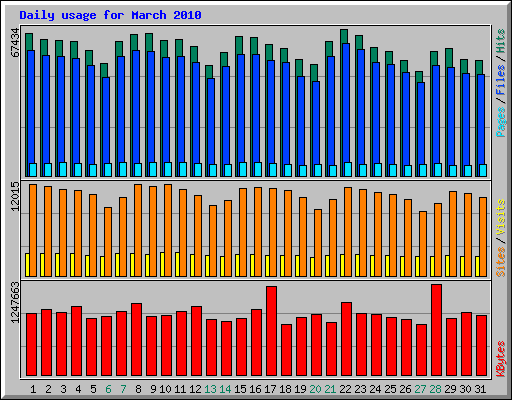Image resolution: width=512 pixels, height=400 pixels.
Task: Click the 1247663 KBytes axis label
Action: pyautogui.click(x=15, y=303)
